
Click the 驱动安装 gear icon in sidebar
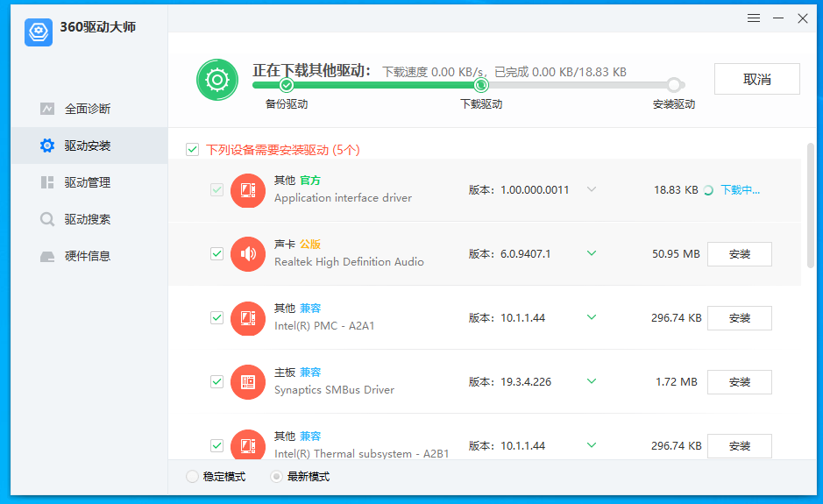47,146
